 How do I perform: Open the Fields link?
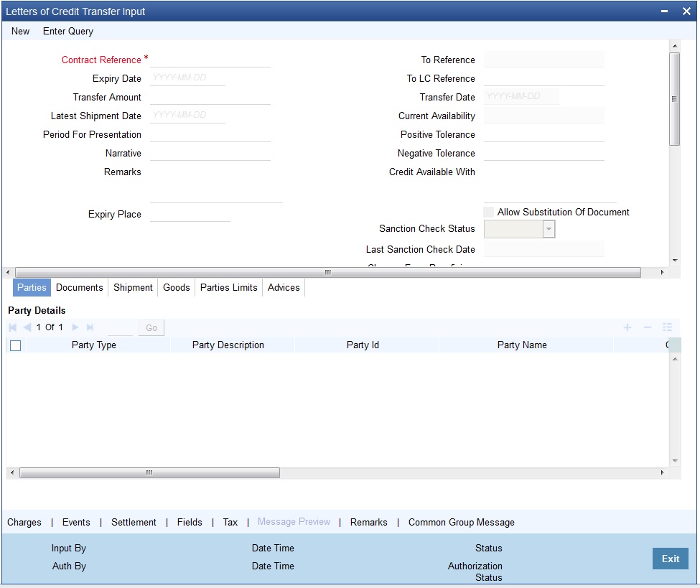coord(190,523)
